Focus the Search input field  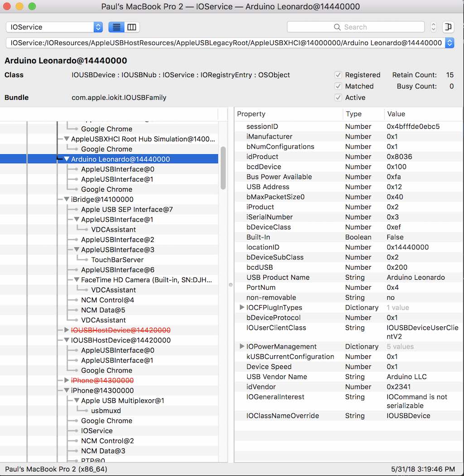click(x=355, y=27)
